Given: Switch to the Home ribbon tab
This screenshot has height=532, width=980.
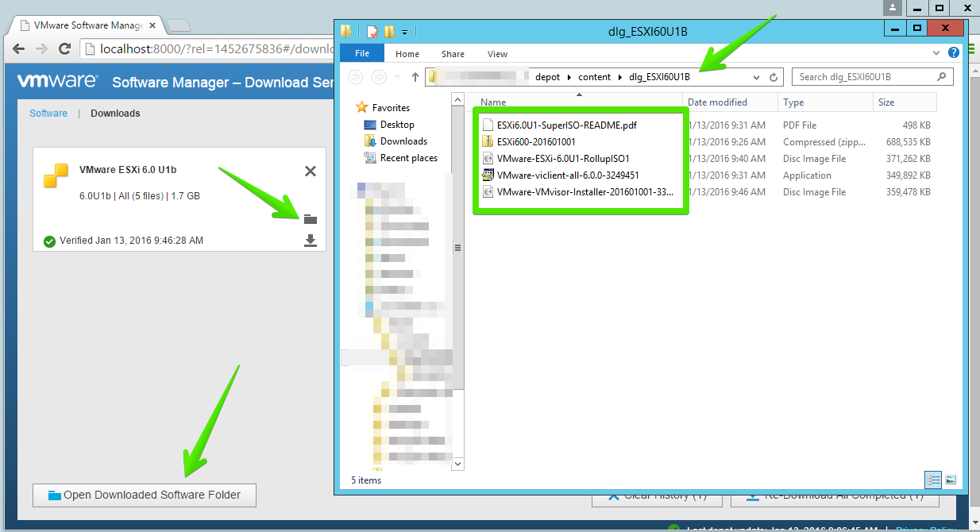Looking at the screenshot, I should (407, 54).
